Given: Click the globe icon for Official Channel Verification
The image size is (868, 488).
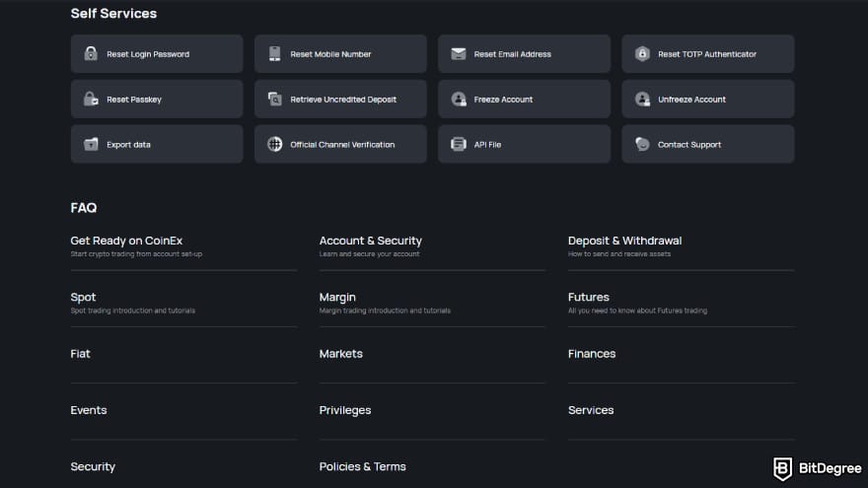Looking at the screenshot, I should 274,144.
